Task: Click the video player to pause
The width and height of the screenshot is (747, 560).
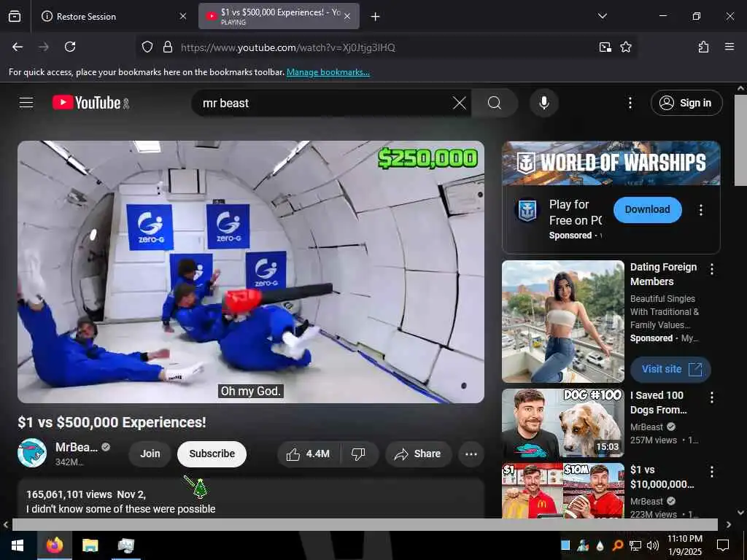Action: pos(251,272)
